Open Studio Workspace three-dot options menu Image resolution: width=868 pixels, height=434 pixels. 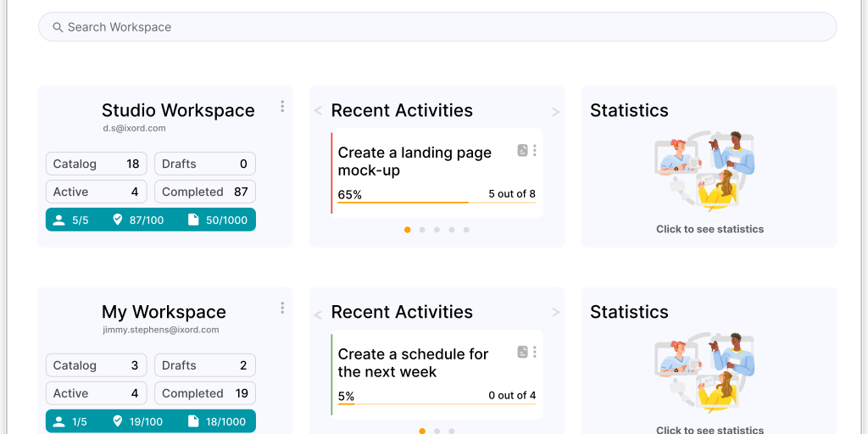pos(282,107)
